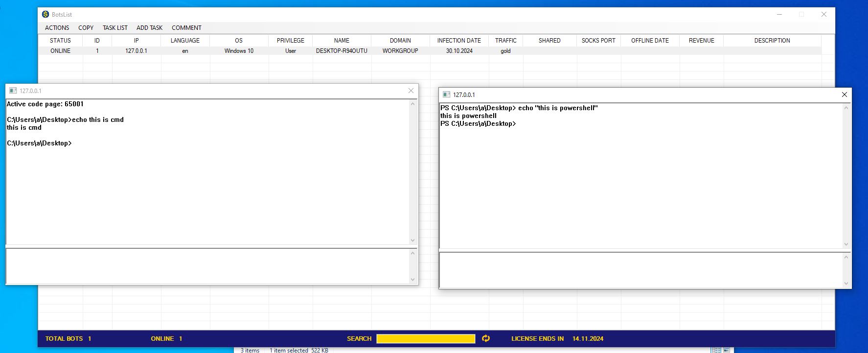Click scroll-up arrow of PowerShell output pane

(x=846, y=108)
